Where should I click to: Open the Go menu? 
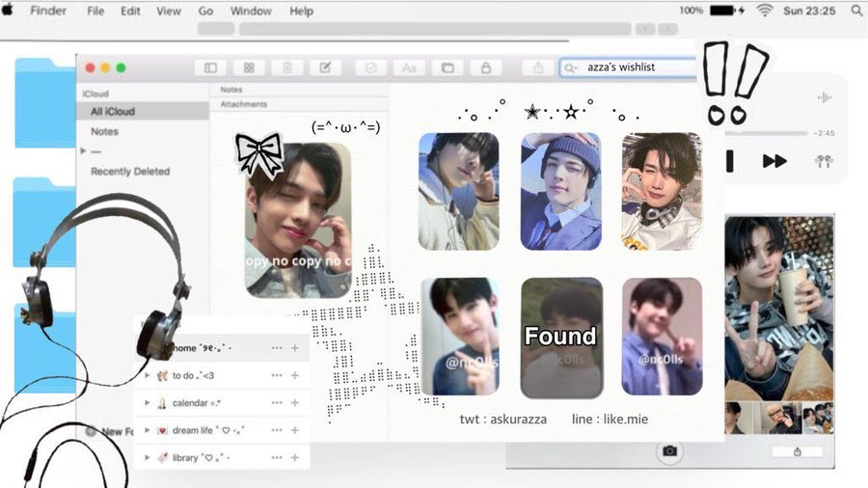tap(205, 11)
